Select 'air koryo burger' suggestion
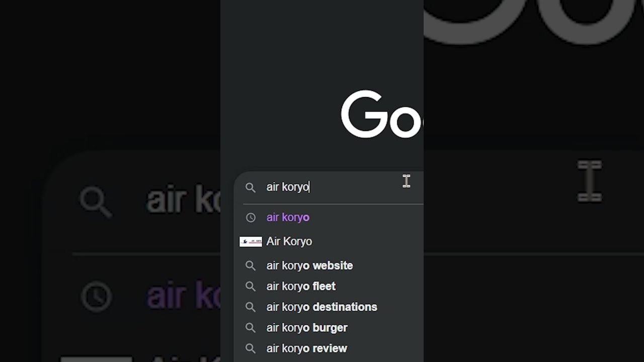644x362 pixels. point(307,328)
